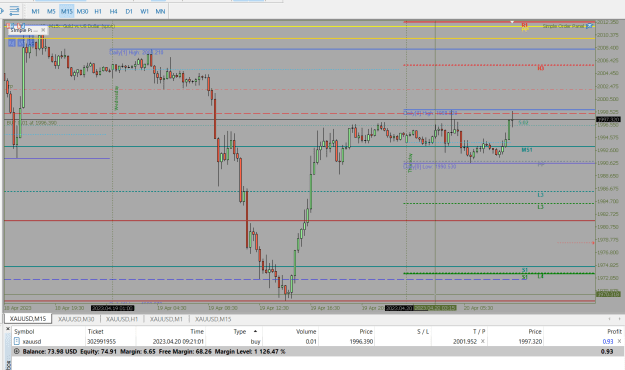Expand the Balance summary row icon

(x=17, y=352)
